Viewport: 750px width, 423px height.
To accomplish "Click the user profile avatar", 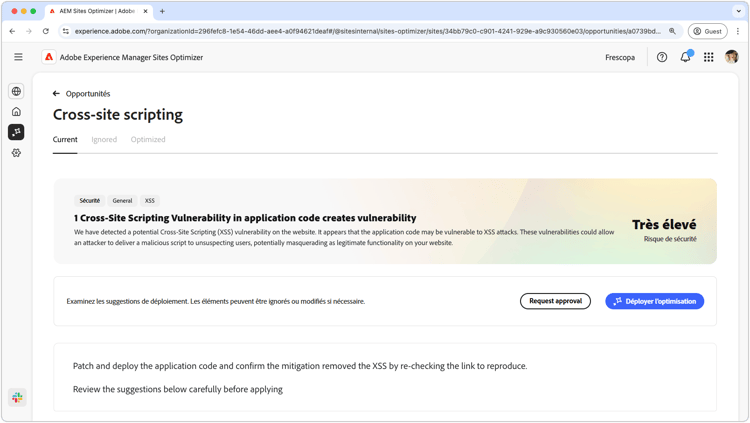I will tap(731, 57).
